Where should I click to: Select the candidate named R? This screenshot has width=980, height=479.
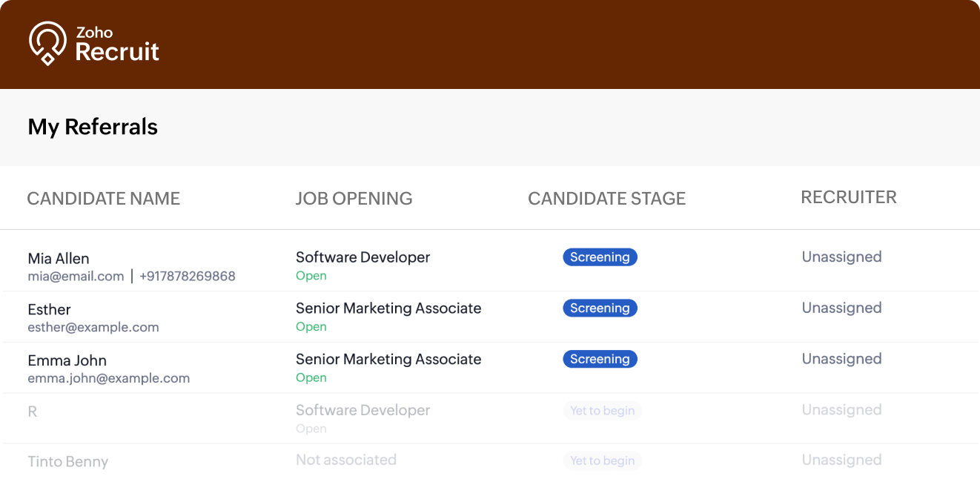(x=32, y=411)
